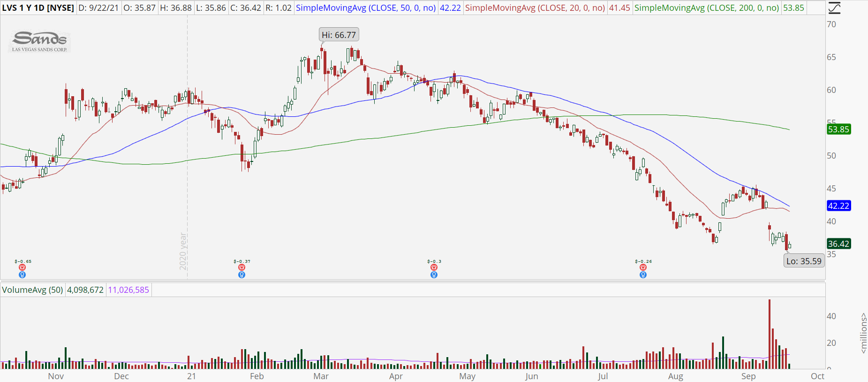Click the 70 level on the price axis
Image resolution: width=868 pixels, height=382 pixels.
tap(831, 24)
